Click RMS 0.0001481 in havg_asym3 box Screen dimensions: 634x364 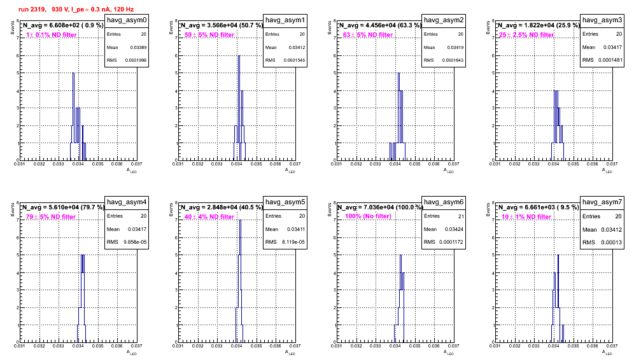click(602, 60)
